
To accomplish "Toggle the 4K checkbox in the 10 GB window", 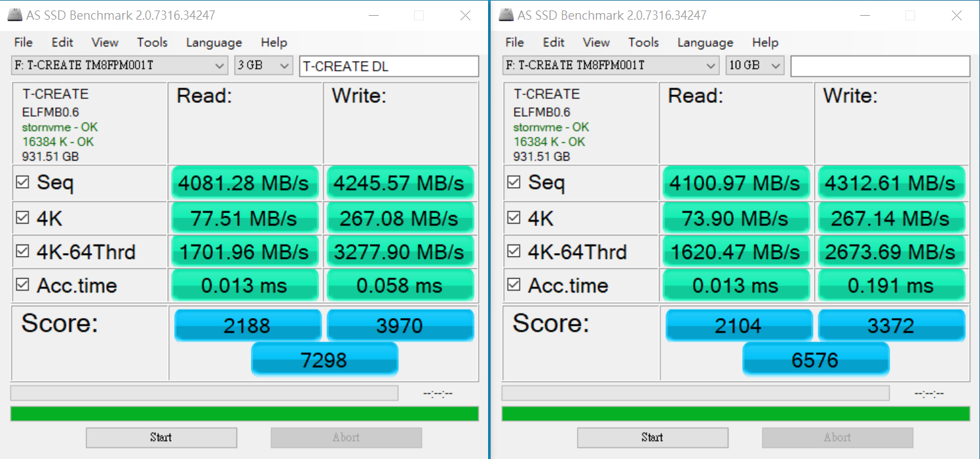I will tap(514, 218).
